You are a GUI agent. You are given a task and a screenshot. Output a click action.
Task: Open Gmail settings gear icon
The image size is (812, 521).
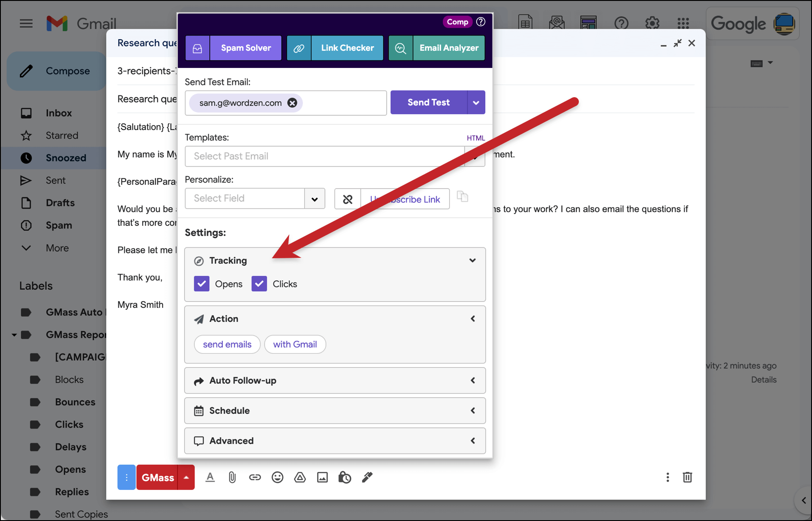coord(652,23)
